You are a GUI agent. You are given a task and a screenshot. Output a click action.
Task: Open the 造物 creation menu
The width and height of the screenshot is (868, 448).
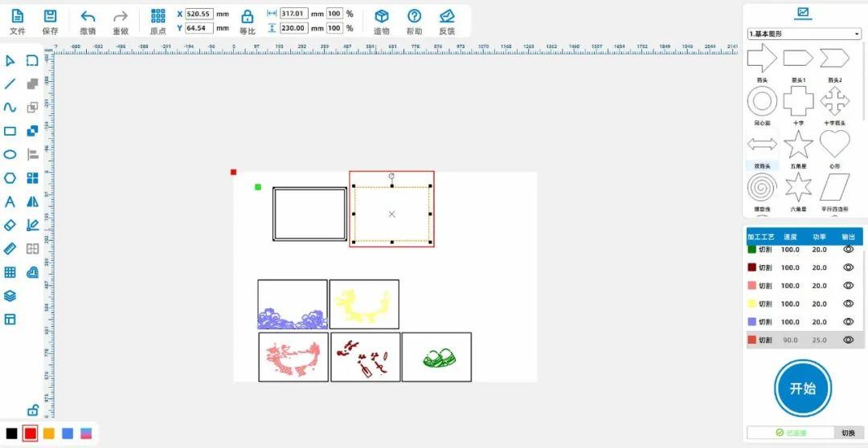pos(382,17)
